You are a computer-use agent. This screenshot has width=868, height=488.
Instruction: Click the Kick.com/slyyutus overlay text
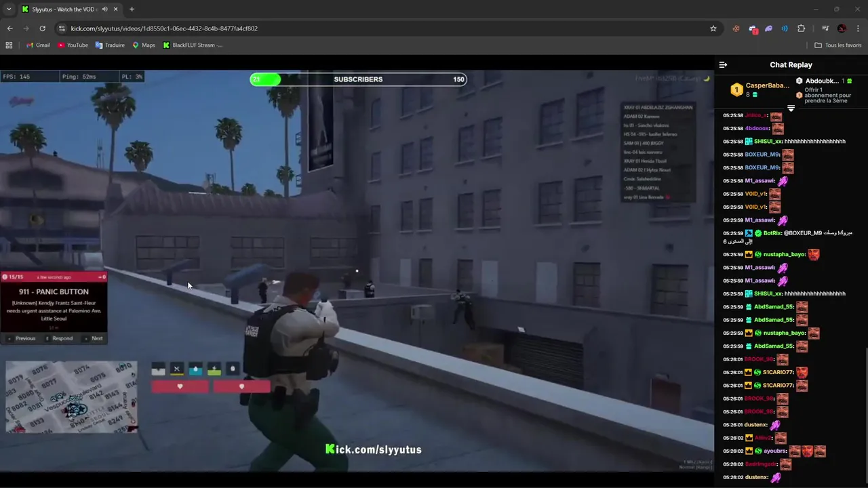374,449
